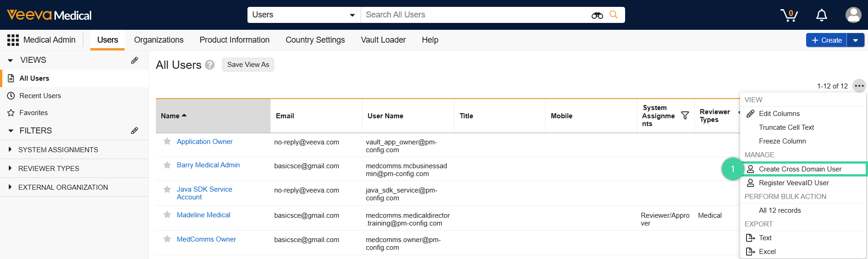Expand the EXTERNAL ORGANIZATION filter
The height and width of the screenshot is (259, 868).
(x=10, y=187)
